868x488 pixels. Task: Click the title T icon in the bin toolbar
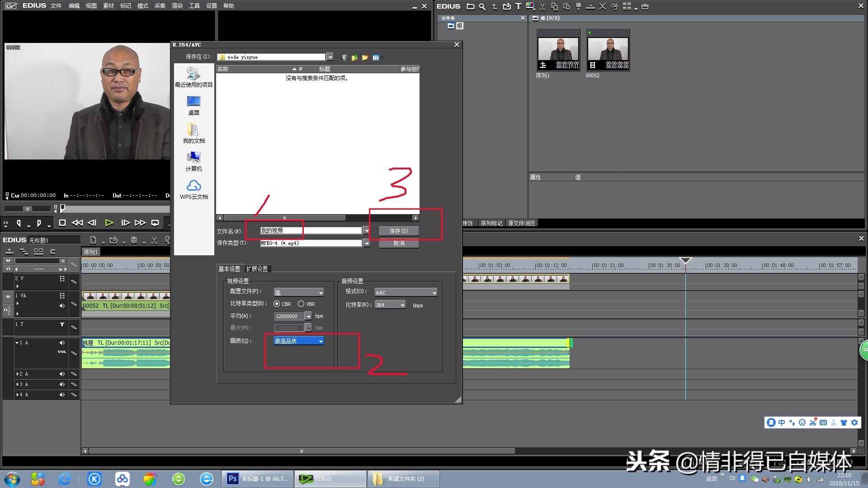coord(518,6)
